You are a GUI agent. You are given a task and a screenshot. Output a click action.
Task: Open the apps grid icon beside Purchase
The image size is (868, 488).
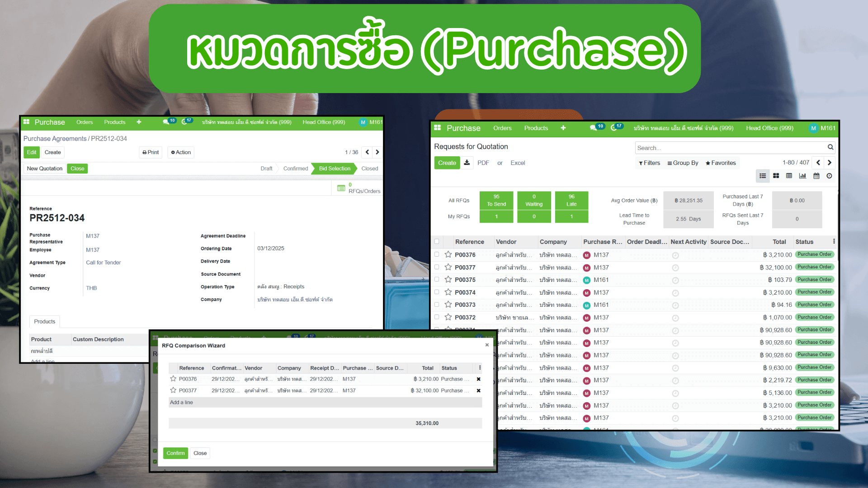pos(437,128)
